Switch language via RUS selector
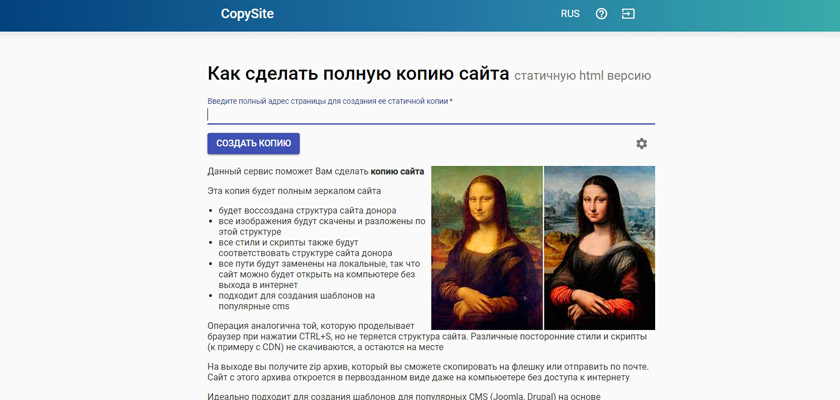Image resolution: width=840 pixels, height=400 pixels. tap(570, 14)
